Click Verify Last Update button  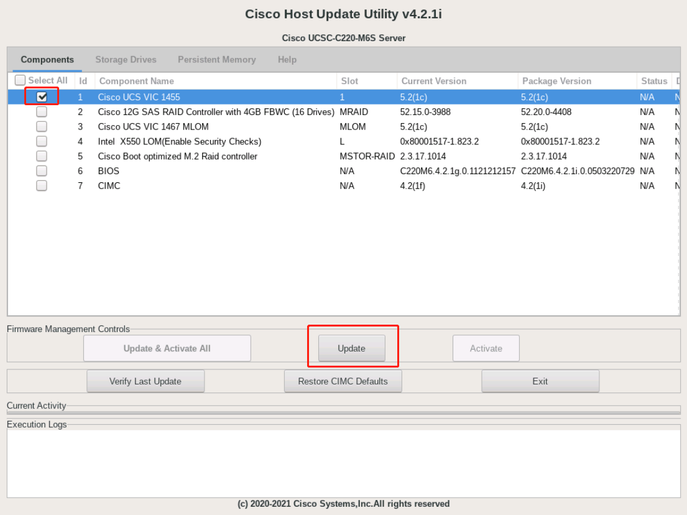pos(145,381)
